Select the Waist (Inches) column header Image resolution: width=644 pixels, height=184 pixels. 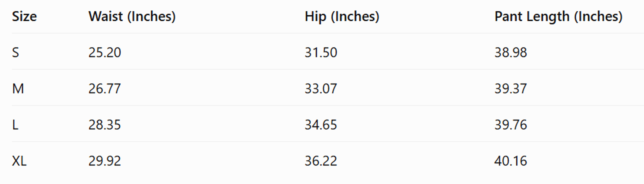coord(132,17)
